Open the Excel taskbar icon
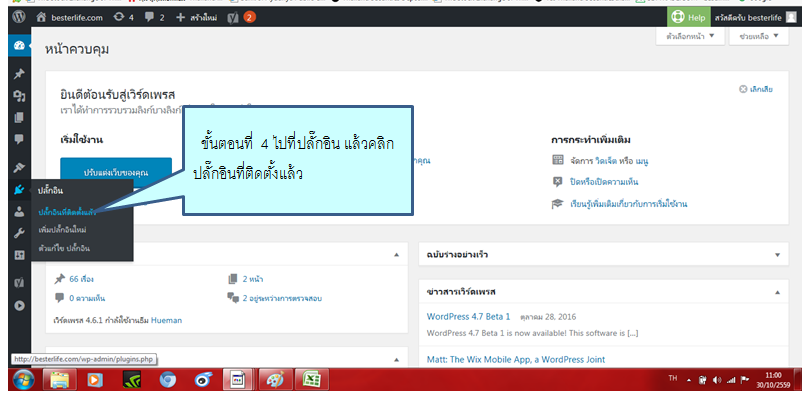Screen dimensions: 805x395 tap(311, 380)
